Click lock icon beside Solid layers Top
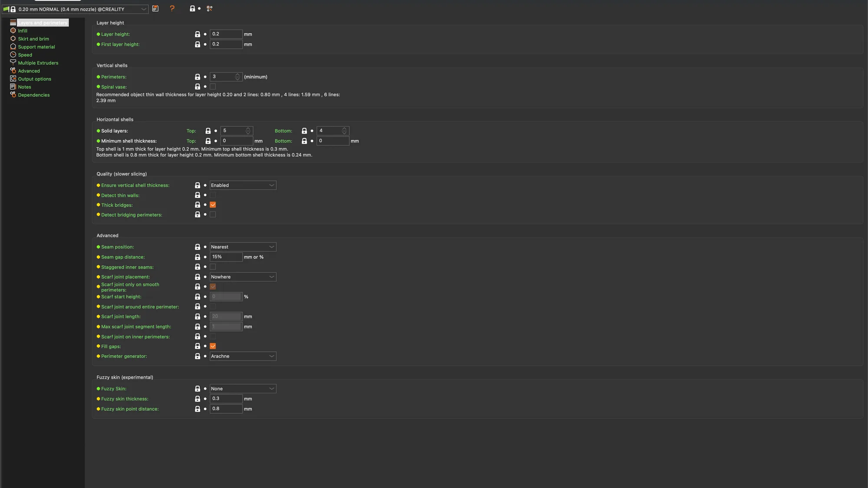 pos(208,131)
